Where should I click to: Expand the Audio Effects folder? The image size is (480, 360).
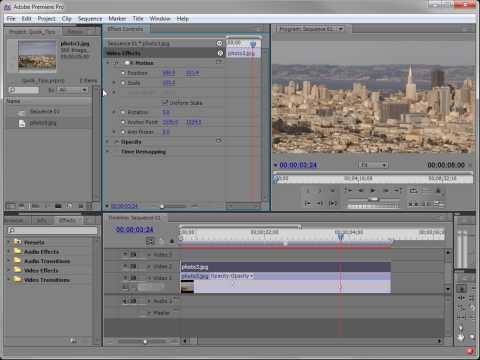pyautogui.click(x=9, y=251)
